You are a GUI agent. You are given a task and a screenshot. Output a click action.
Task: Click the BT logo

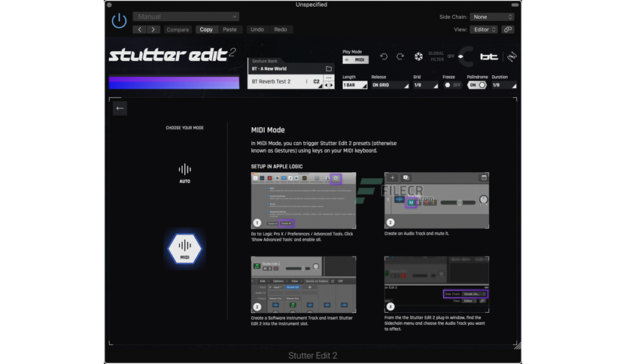(x=489, y=57)
